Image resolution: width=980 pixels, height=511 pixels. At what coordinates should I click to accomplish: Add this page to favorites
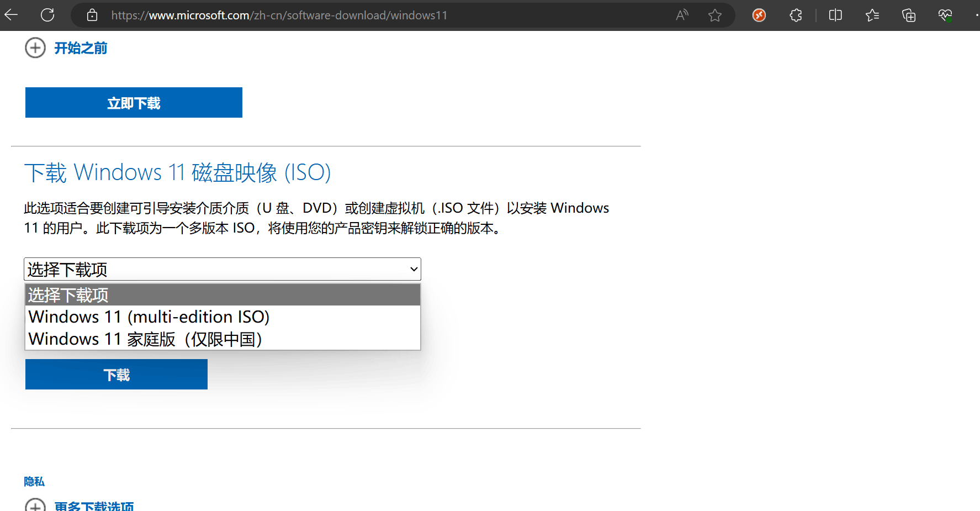click(715, 15)
